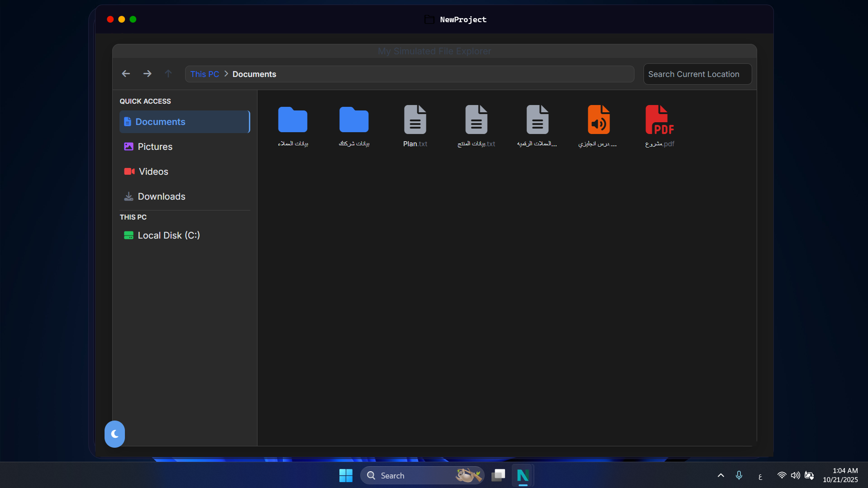The image size is (868, 488).
Task: Toggle dark mode with the moon button
Action: (x=114, y=434)
